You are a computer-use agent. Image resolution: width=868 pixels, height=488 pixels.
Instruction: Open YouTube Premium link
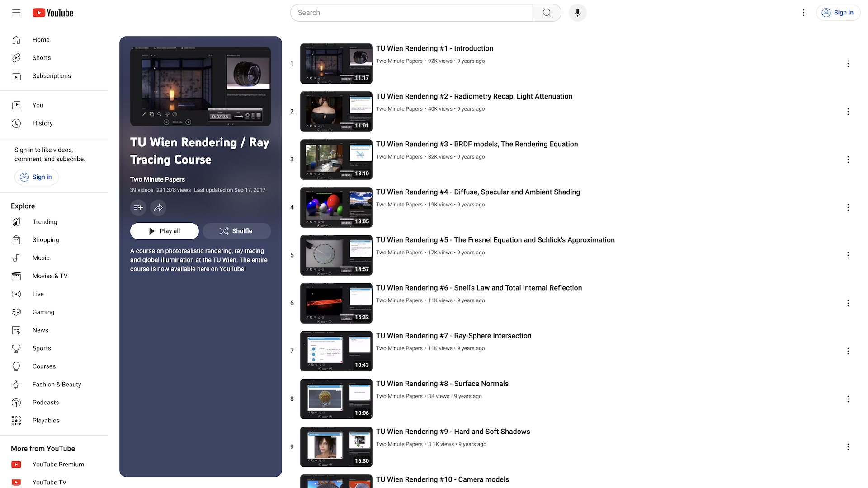[x=54, y=465]
